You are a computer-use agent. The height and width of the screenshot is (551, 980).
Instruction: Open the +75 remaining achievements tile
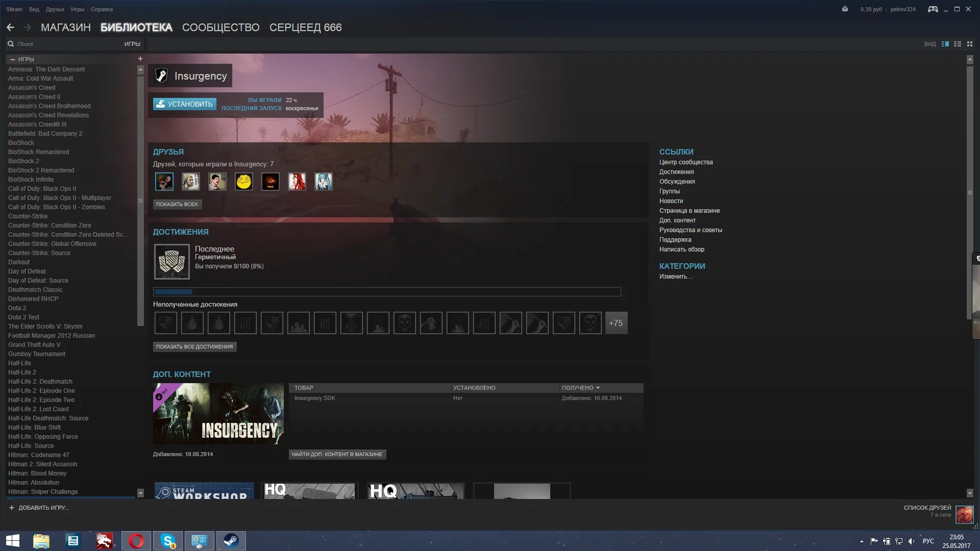point(616,323)
